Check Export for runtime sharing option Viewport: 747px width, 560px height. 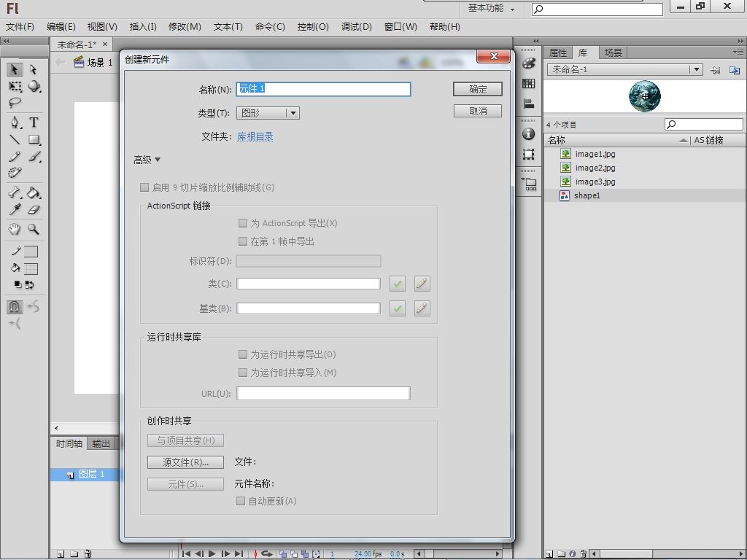coord(243,354)
